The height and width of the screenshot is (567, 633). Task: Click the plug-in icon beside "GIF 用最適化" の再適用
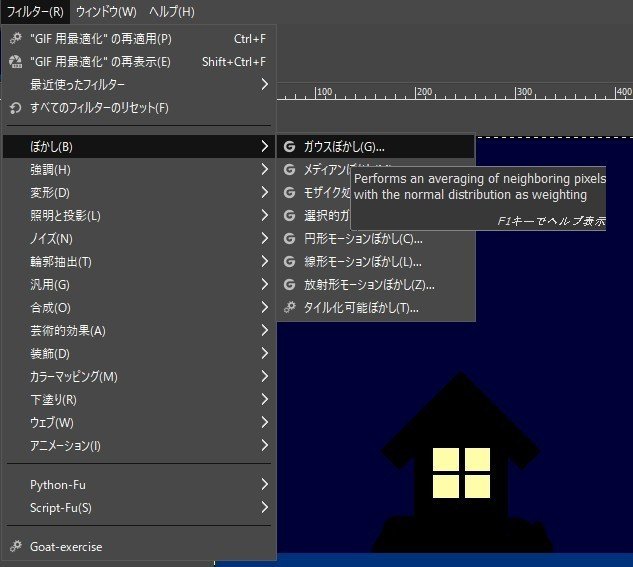(16, 39)
